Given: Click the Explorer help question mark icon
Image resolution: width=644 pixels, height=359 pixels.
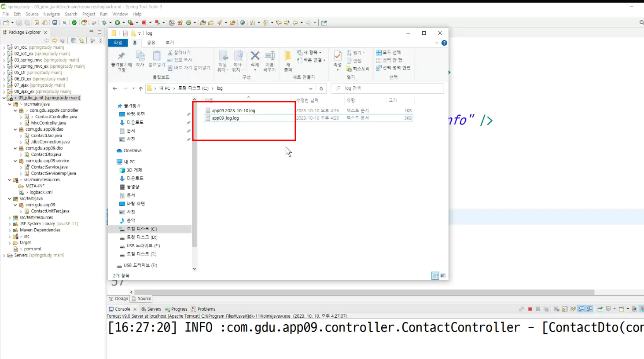Looking at the screenshot, I should (444, 43).
